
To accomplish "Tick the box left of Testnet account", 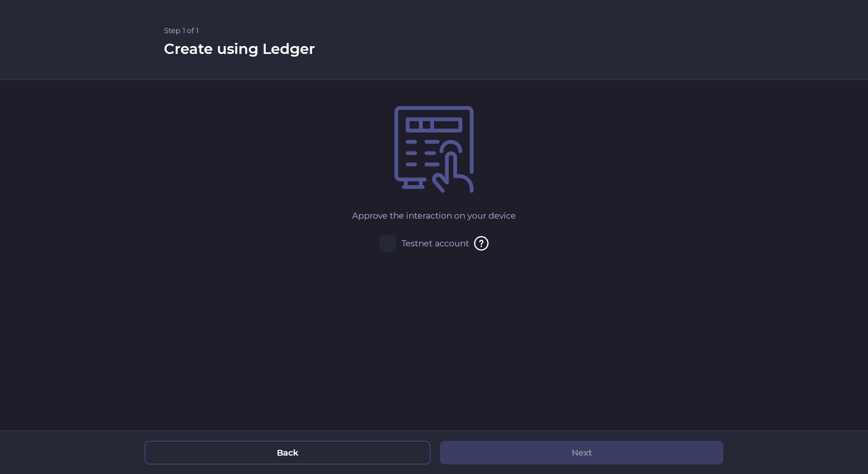I will coord(388,243).
